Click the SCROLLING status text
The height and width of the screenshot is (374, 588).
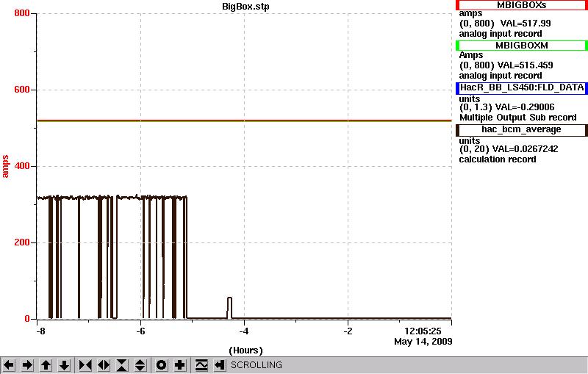click(x=256, y=365)
